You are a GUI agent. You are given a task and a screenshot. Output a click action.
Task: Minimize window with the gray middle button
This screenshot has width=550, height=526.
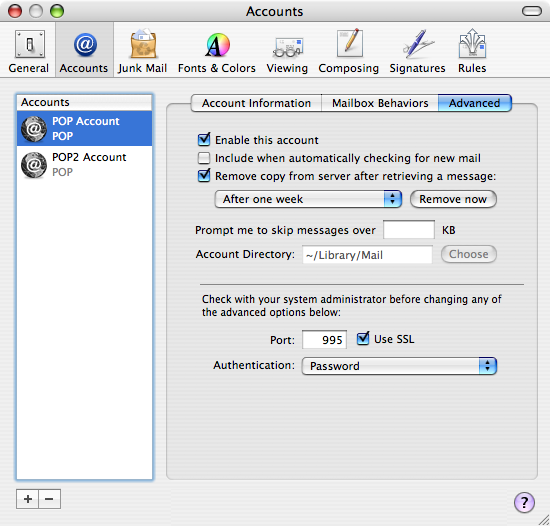click(x=36, y=11)
